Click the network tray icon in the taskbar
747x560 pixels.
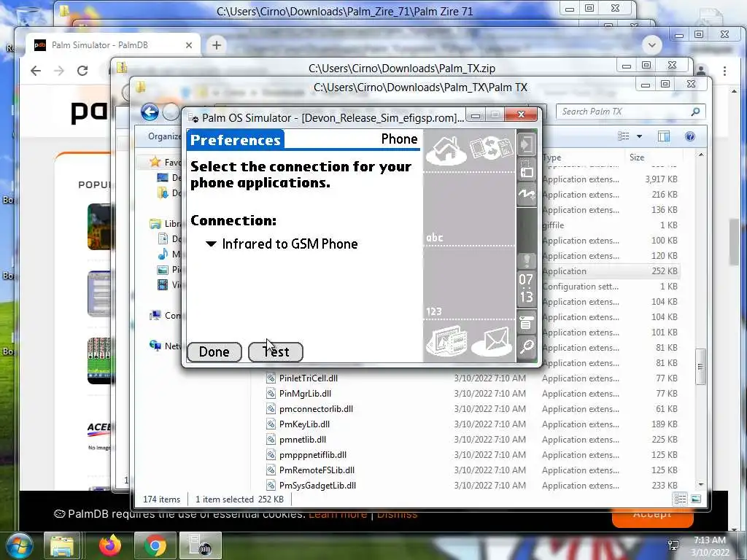pos(674,545)
